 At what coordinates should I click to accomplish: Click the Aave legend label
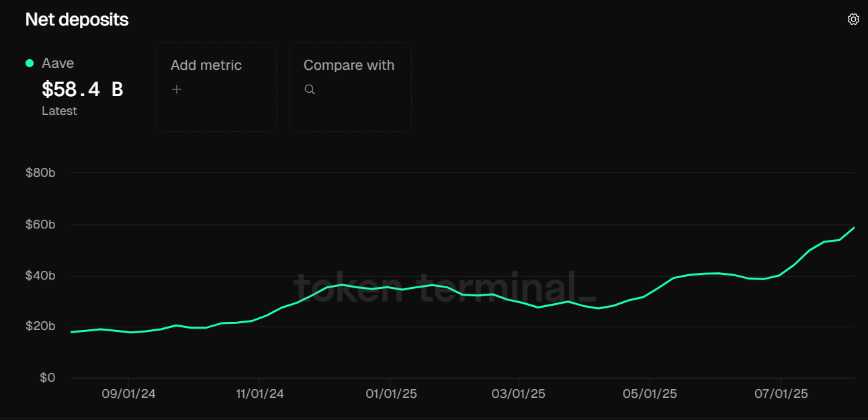click(x=58, y=62)
